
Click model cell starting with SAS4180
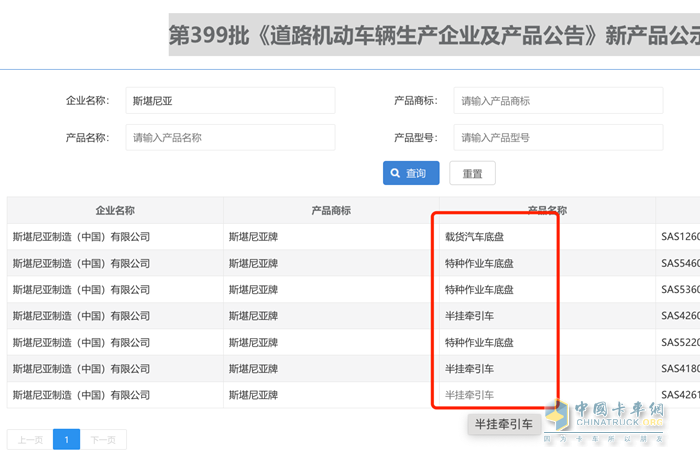click(680, 369)
